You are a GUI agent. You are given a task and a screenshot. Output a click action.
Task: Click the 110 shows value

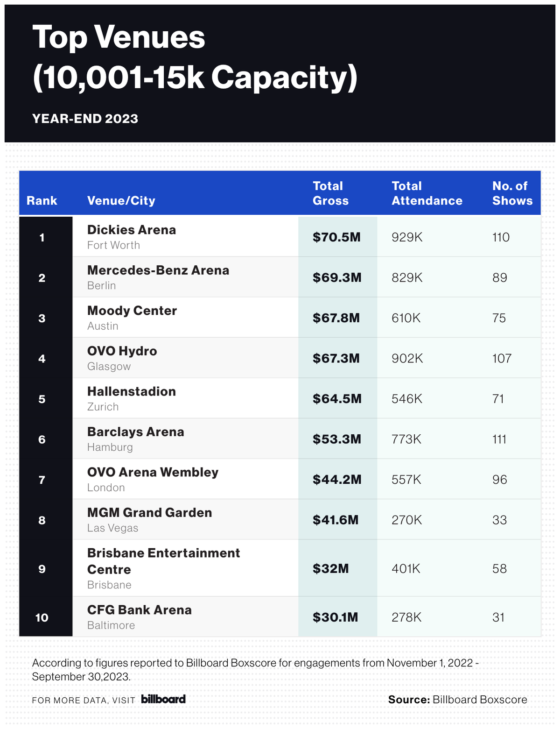[501, 237]
